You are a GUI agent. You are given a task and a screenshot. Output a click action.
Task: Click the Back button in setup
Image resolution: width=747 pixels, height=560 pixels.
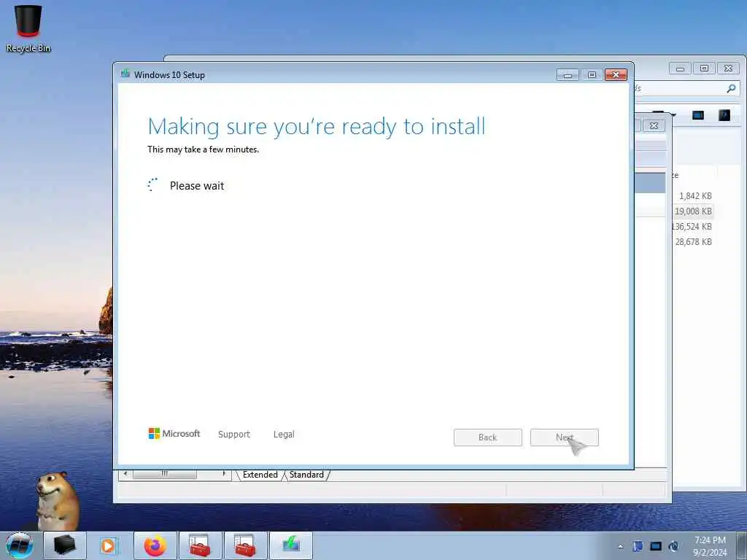click(x=488, y=437)
